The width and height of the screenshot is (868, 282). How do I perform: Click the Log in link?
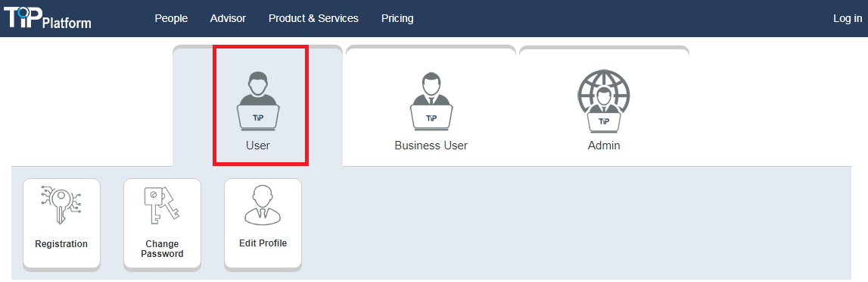[x=848, y=18]
